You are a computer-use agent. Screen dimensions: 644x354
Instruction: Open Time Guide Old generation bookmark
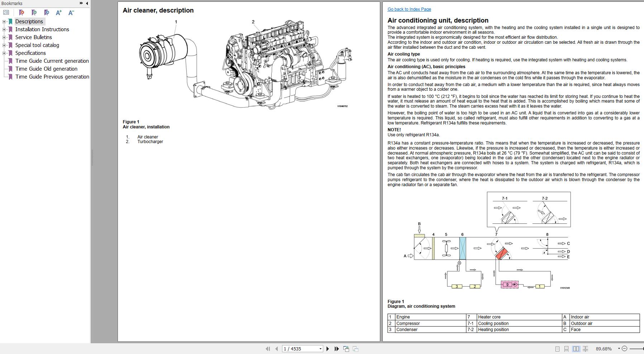coord(46,69)
